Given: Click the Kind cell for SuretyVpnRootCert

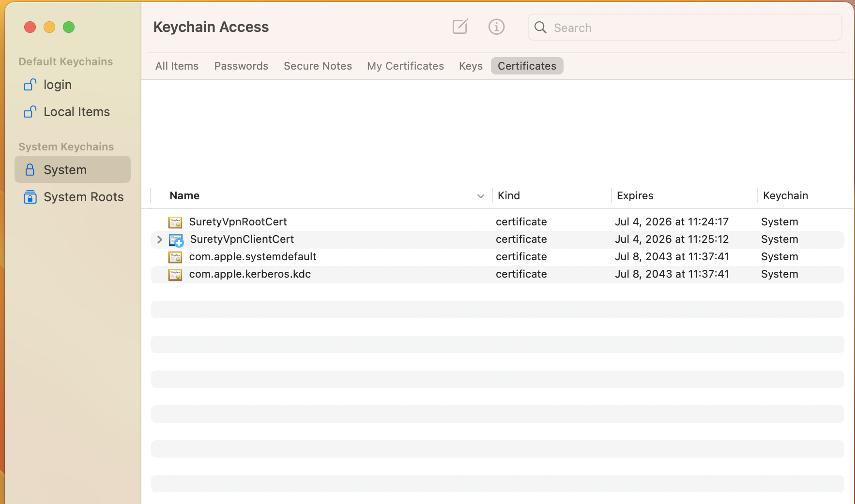Looking at the screenshot, I should tap(521, 222).
